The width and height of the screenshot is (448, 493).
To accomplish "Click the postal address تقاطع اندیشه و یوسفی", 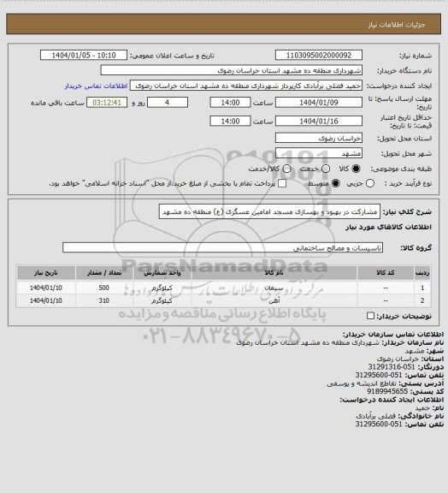I will click(363, 383).
